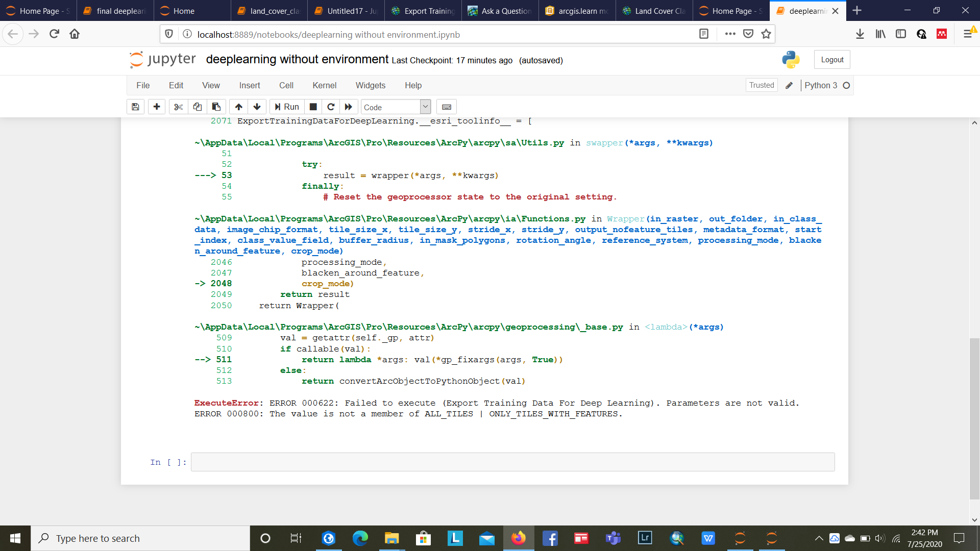The width and height of the screenshot is (980, 551).
Task: Click the Last Checkpoint status text
Action: point(452,60)
